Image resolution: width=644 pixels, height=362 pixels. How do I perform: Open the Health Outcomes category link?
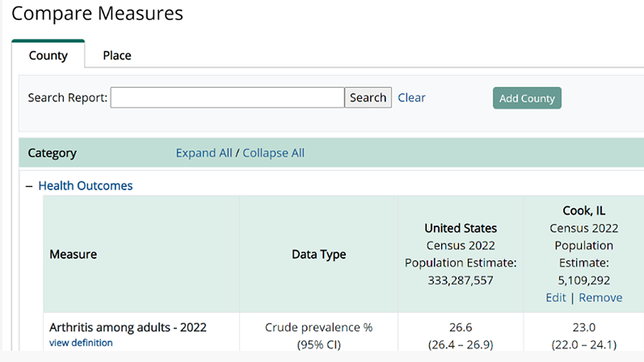(x=85, y=185)
